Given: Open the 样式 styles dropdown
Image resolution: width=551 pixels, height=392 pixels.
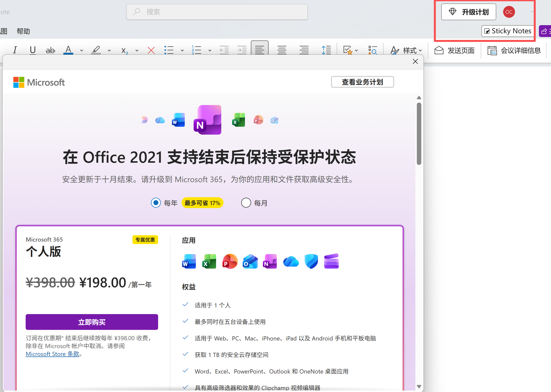Looking at the screenshot, I should tap(406, 50).
